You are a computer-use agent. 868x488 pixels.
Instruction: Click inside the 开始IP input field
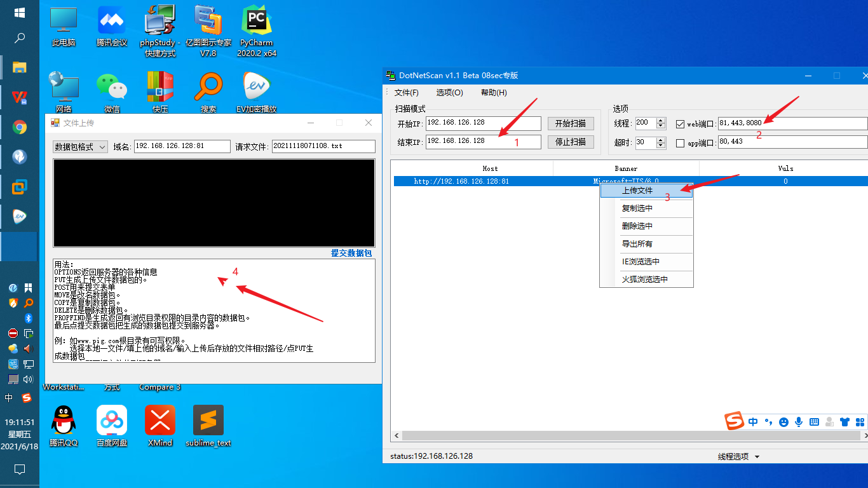pos(483,123)
